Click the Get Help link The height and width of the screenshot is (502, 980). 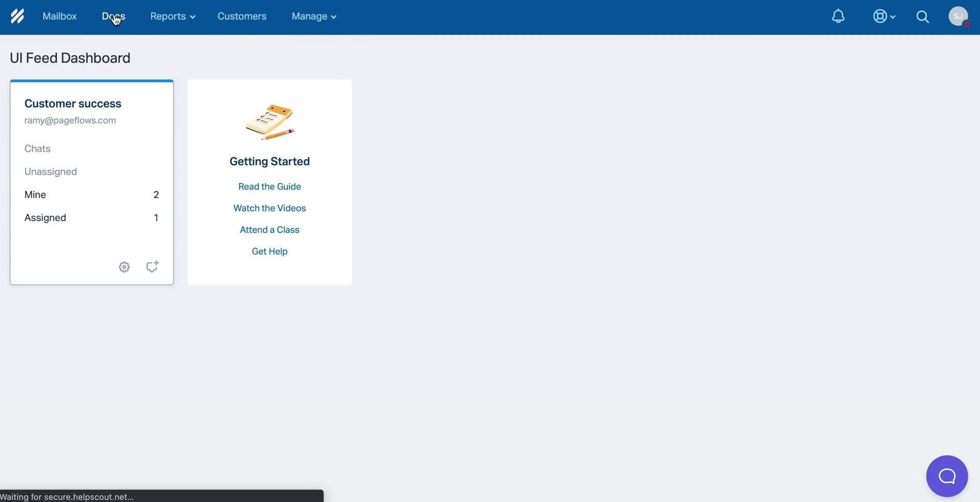(269, 252)
